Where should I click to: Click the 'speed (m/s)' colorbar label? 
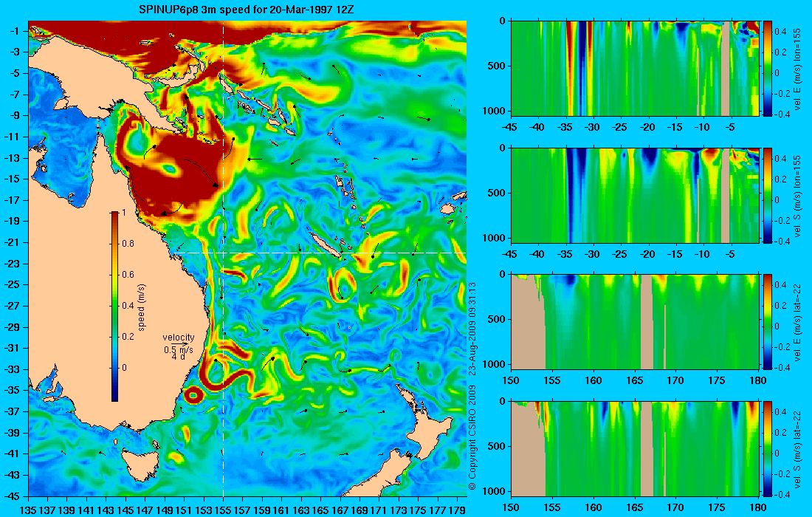coord(142,307)
